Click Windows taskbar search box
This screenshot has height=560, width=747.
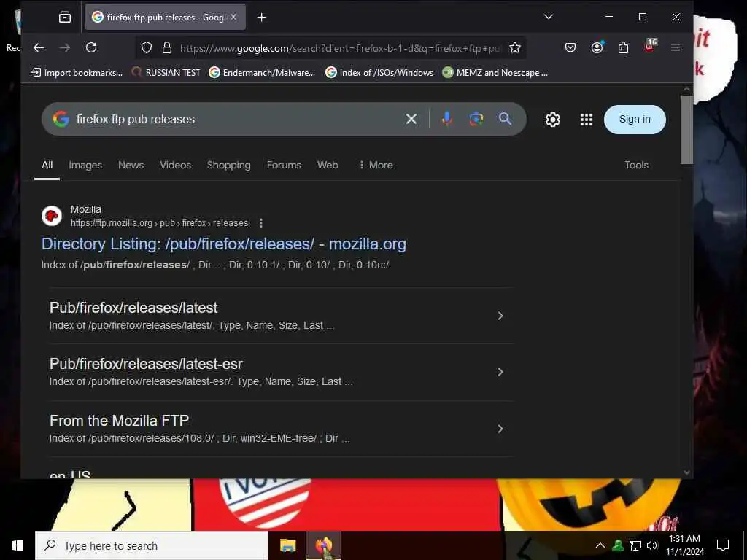coord(152,545)
